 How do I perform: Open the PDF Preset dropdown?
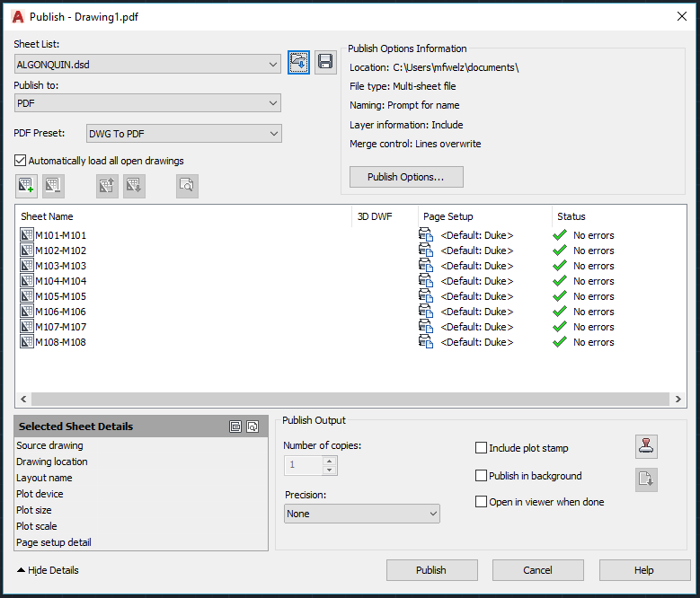tap(184, 133)
